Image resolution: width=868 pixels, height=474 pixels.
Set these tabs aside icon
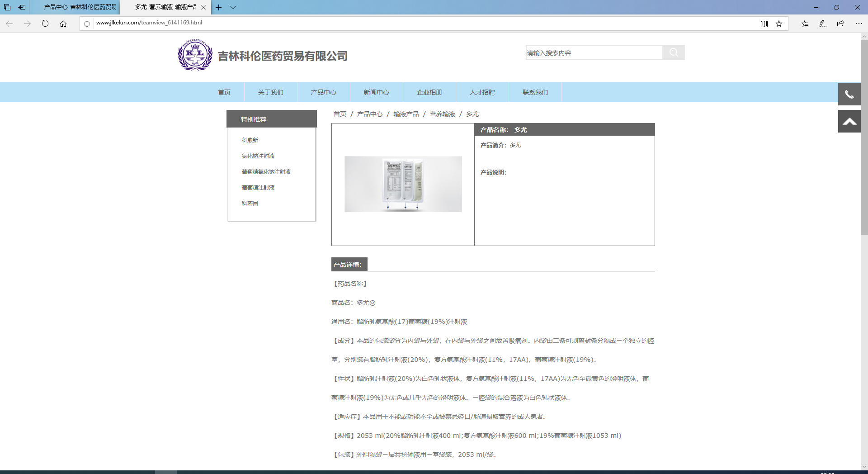pos(22,7)
